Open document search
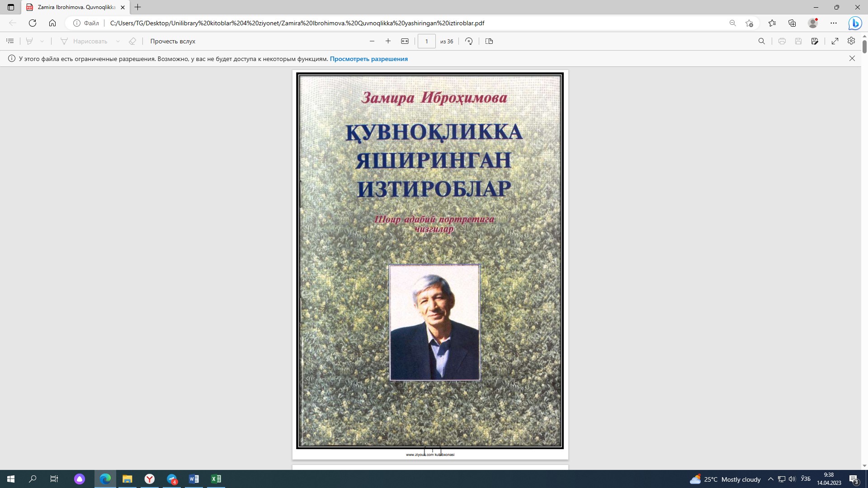Screen dimensions: 868x488 (x=761, y=41)
